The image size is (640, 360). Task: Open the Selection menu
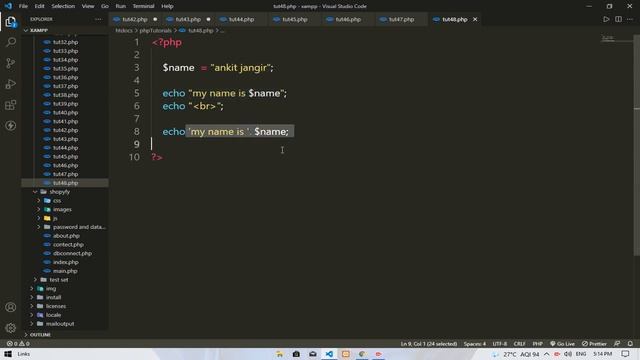[x=63, y=6]
